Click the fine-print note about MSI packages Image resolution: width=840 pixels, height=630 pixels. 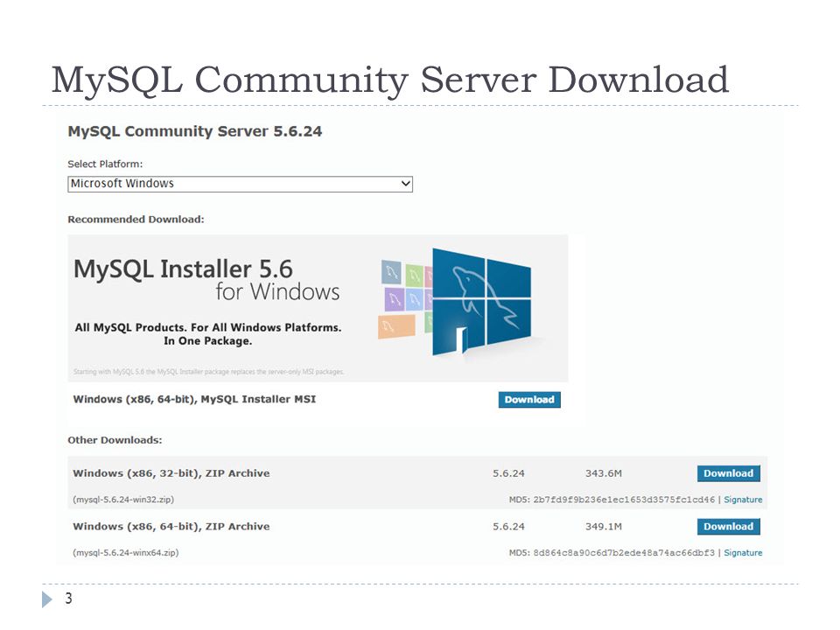point(209,371)
